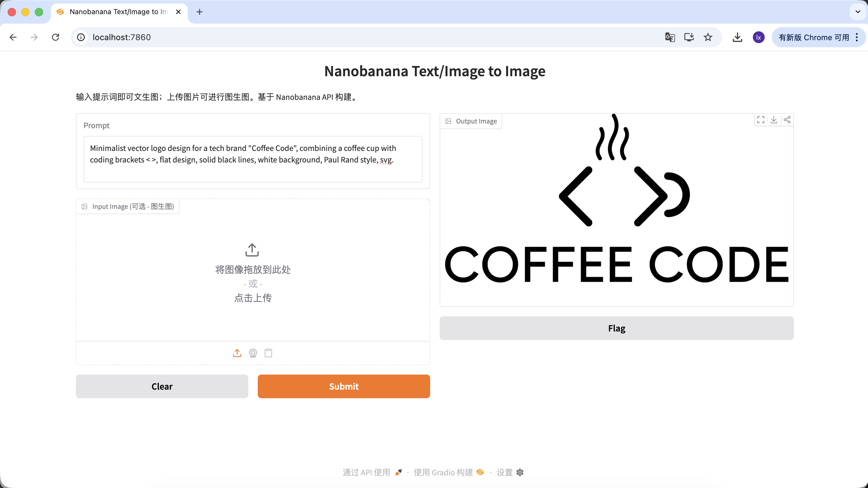Click the orange upload file source icon
This screenshot has width=868, height=488.
click(237, 353)
